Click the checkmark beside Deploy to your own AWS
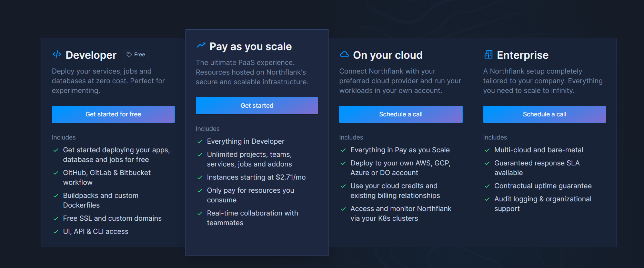 (x=343, y=163)
